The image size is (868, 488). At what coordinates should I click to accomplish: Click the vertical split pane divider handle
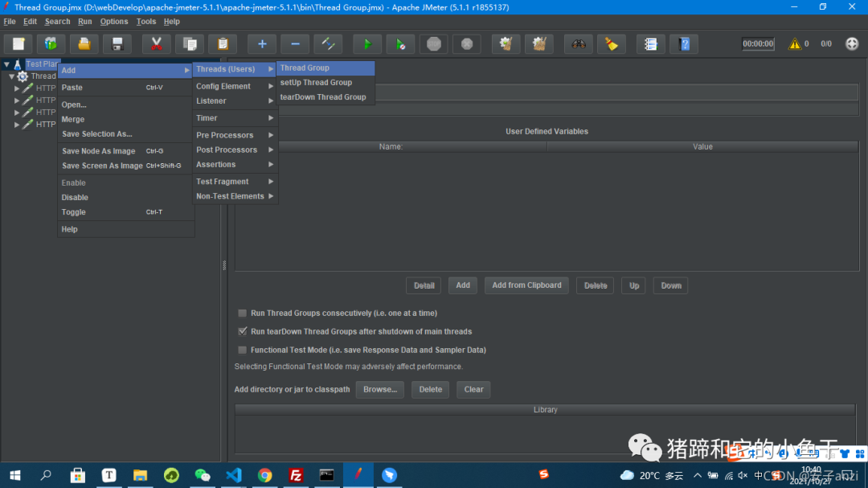224,265
